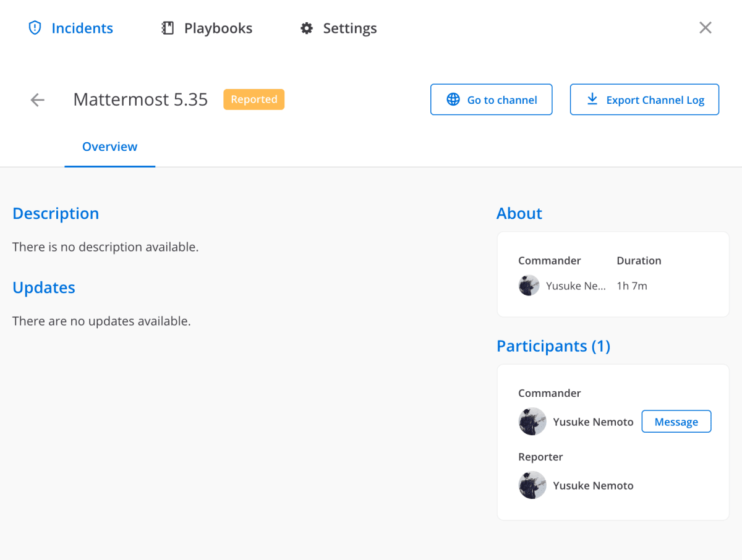The image size is (742, 560).
Task: Click the Commander avatar under Participants
Action: (532, 422)
